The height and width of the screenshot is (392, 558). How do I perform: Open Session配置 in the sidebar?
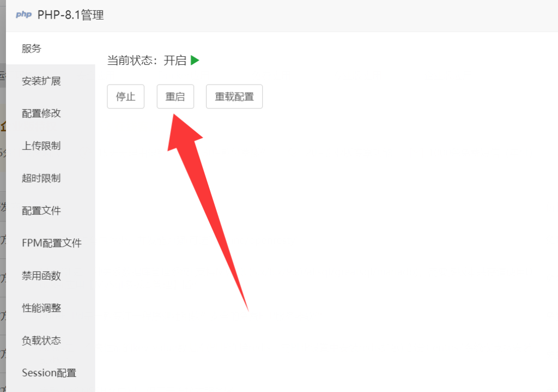coord(51,373)
